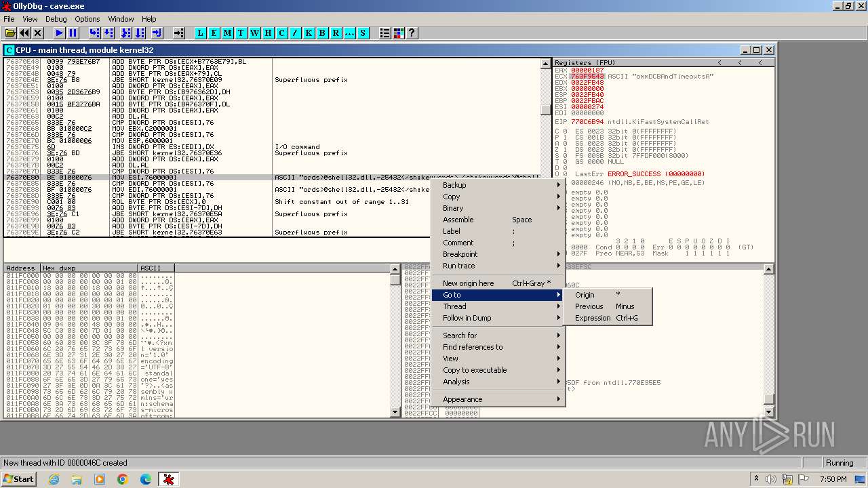Expand the Backup submenu
This screenshot has height=488, width=868.
[x=498, y=185]
